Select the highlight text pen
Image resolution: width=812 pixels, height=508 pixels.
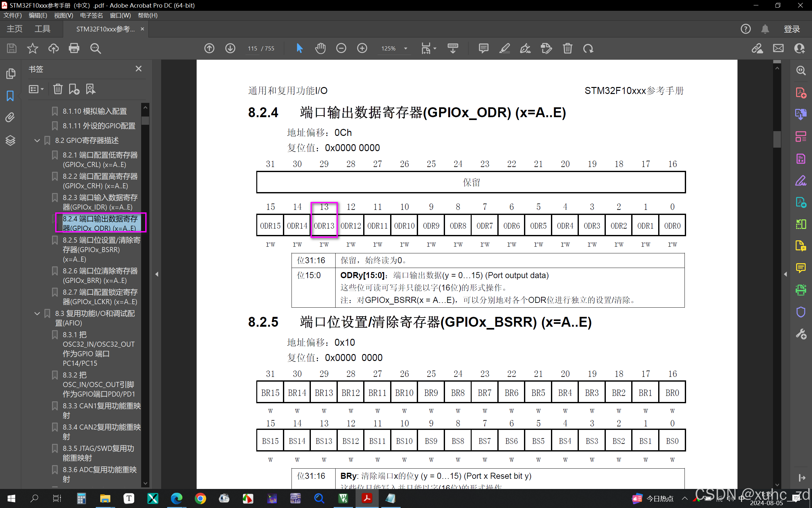click(x=504, y=48)
